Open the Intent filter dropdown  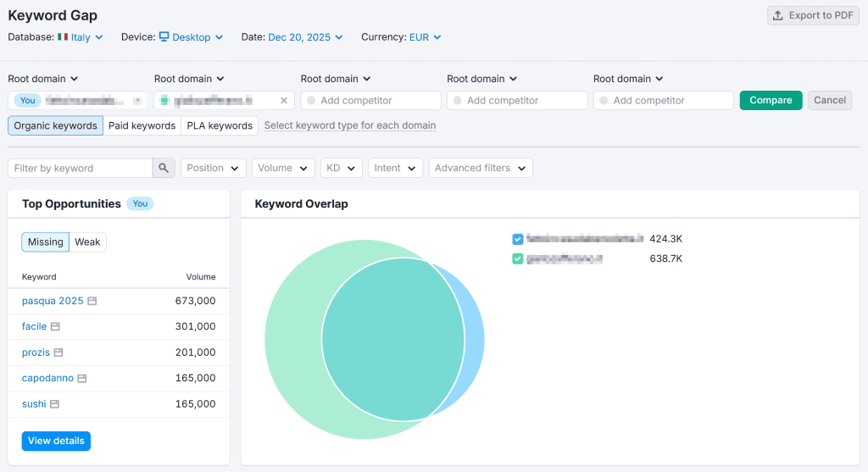pos(395,169)
